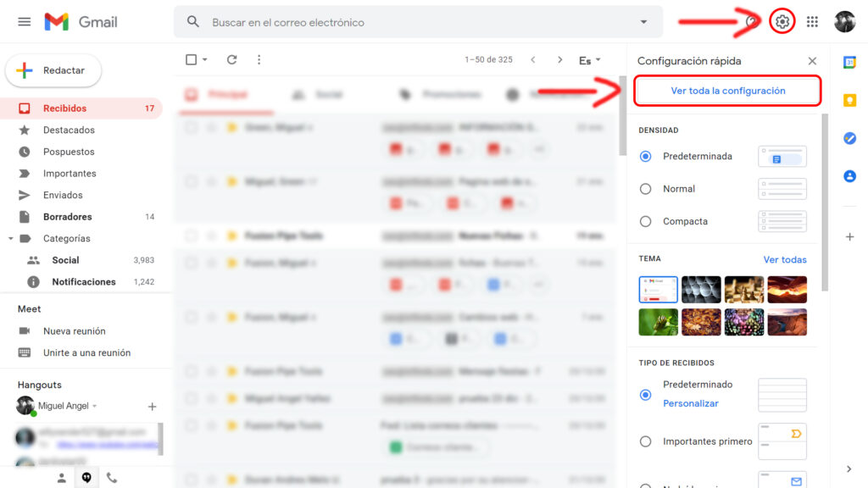Choose the dark metallic spheres theme
The width and height of the screenshot is (868, 488).
point(701,290)
